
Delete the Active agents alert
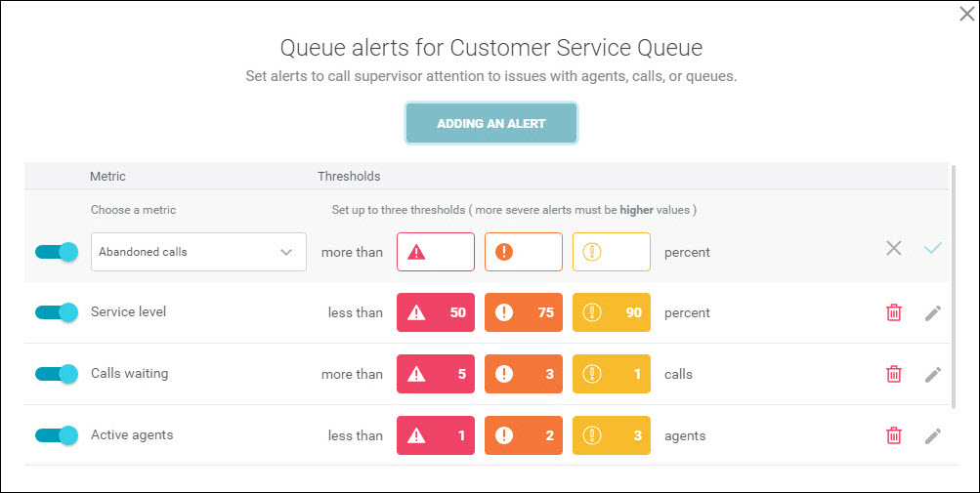[894, 434]
